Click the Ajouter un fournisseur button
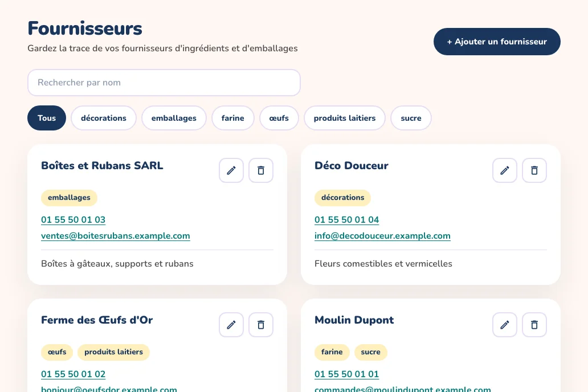Image resolution: width=588 pixels, height=392 pixels. coord(497,42)
